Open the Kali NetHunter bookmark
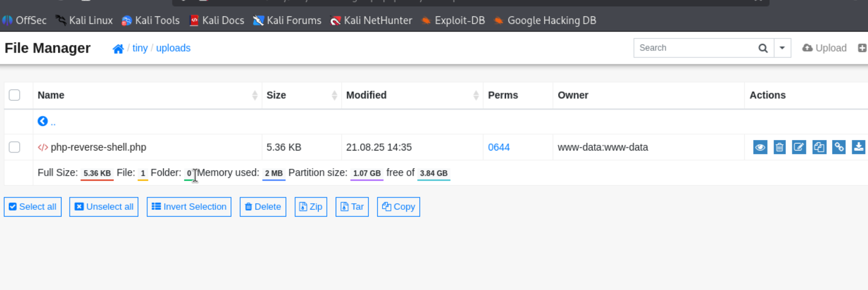This screenshot has height=290, width=868. [371, 20]
